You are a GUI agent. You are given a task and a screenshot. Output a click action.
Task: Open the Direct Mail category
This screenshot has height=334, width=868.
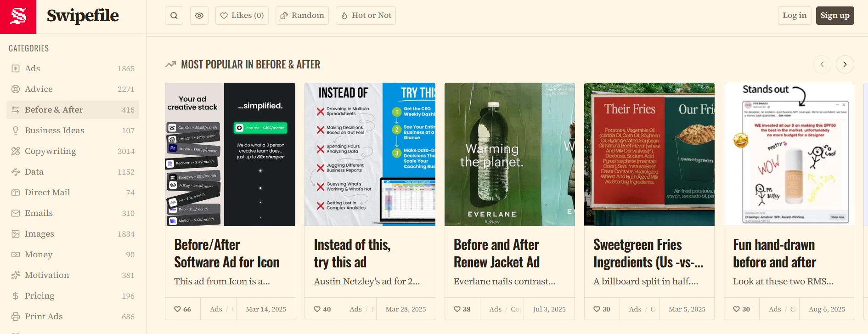[73, 192]
